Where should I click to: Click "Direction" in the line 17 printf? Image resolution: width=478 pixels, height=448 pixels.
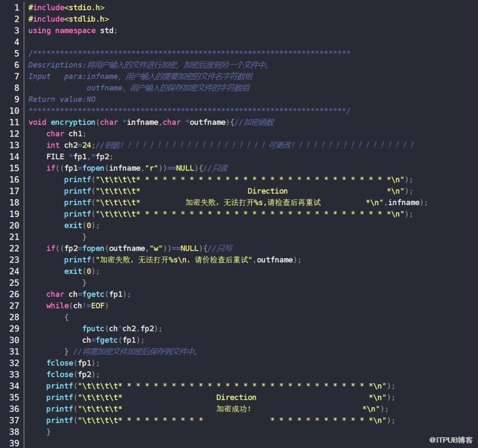click(x=267, y=191)
